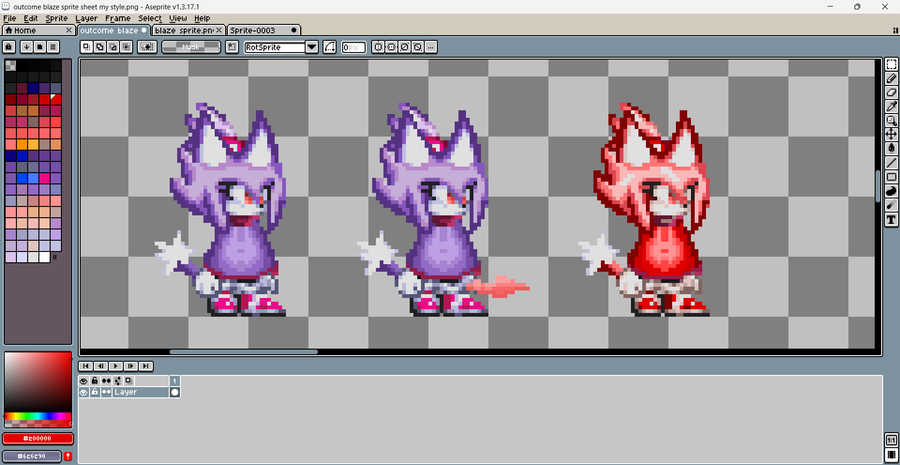
Task: Click the background color #6c6c90 button
Action: (x=32, y=456)
